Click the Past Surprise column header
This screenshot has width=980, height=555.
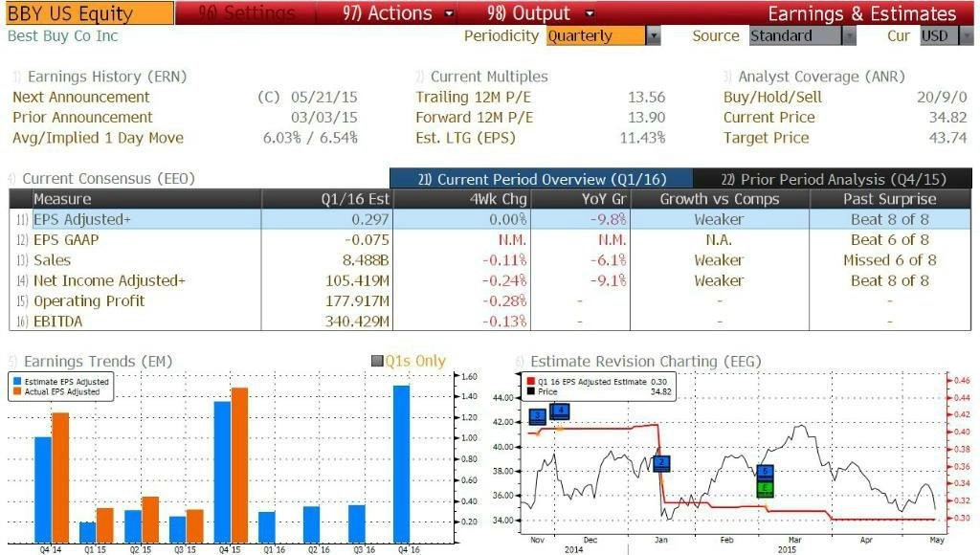(889, 199)
